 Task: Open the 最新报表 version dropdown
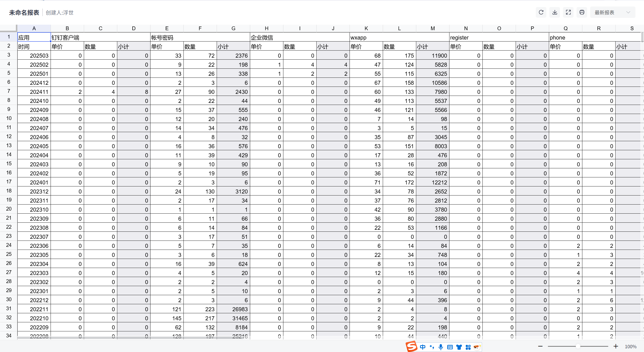pos(612,12)
